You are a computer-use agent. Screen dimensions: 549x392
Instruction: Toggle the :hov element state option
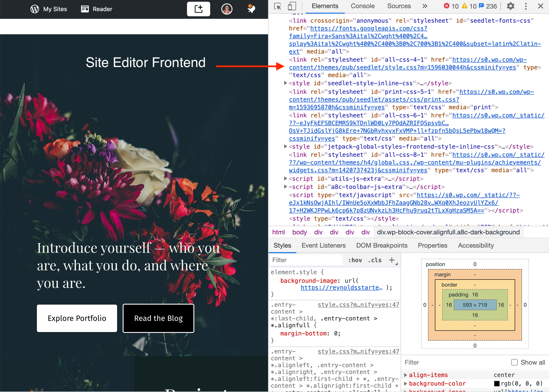pos(355,260)
